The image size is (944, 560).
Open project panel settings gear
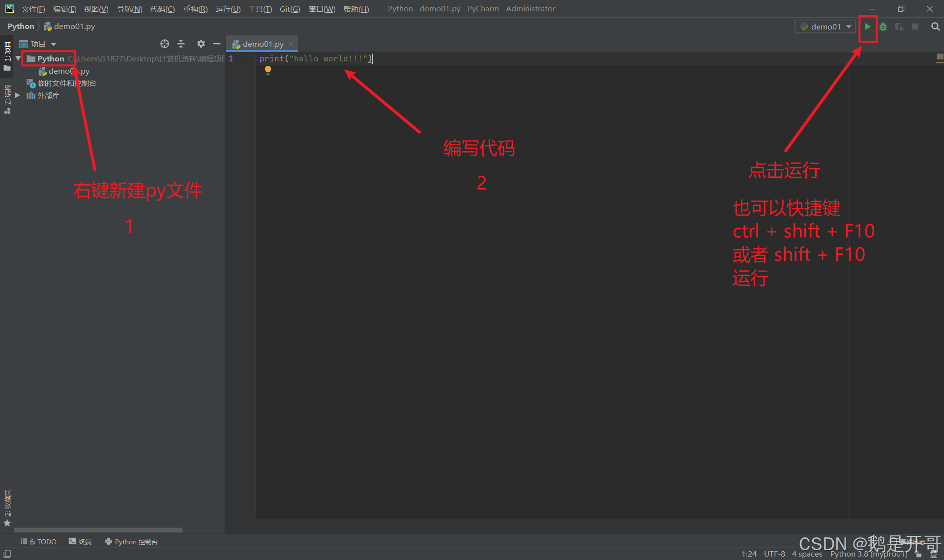point(201,44)
